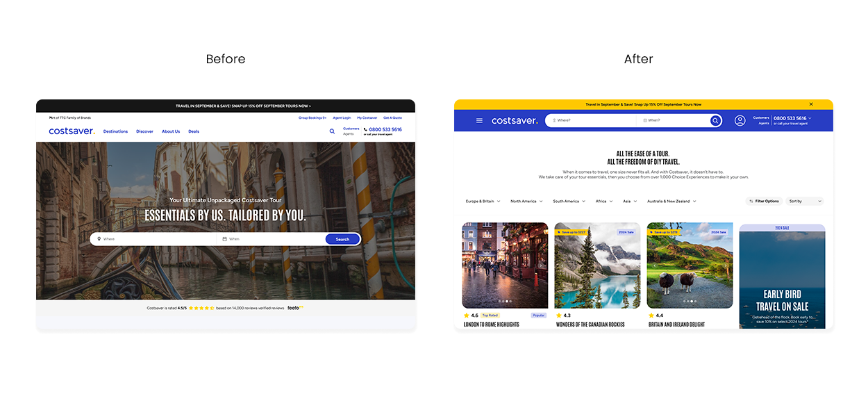Click the Save up to $219 badge
Image resolution: width=868 pixels, height=417 pixels.
(664, 232)
